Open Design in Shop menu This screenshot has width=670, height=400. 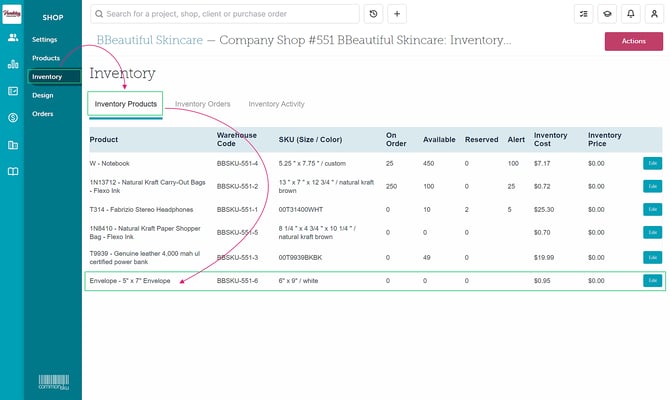click(x=43, y=95)
